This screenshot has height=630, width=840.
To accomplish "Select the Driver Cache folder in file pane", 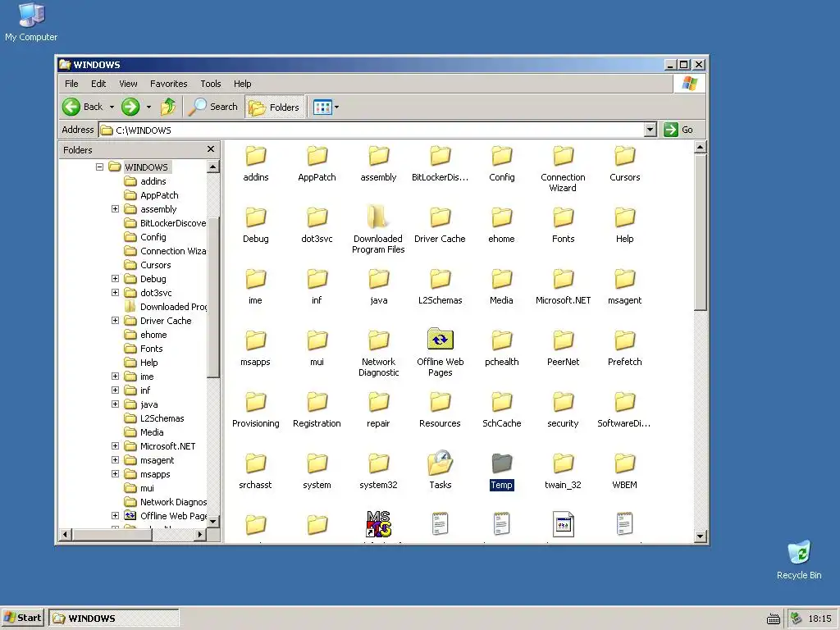I will pos(440,217).
